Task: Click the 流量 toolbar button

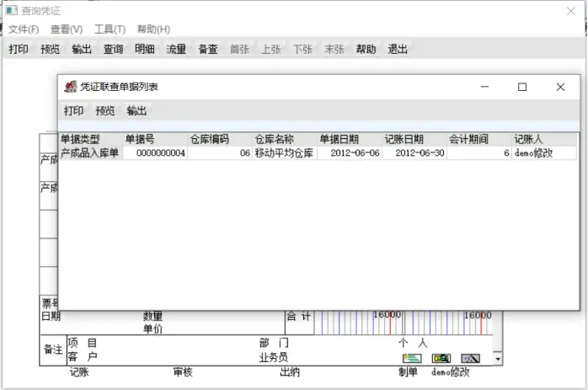Action: [x=176, y=49]
